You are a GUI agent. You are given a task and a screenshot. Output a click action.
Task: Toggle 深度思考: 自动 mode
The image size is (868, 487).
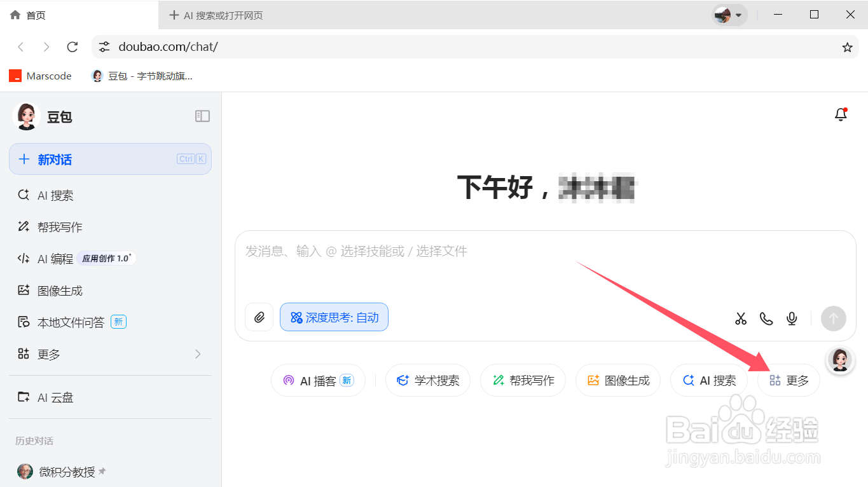(x=334, y=317)
